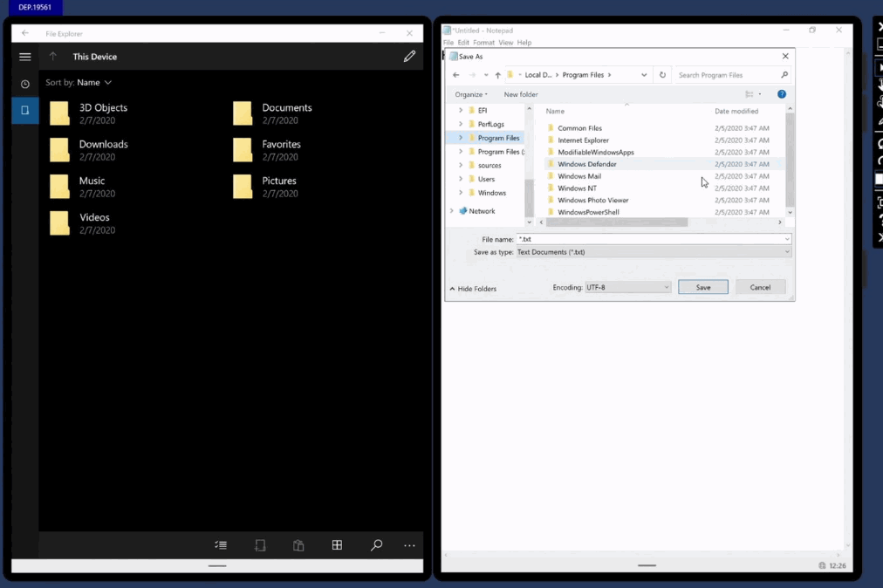Click Local D... in the address breadcrumb
This screenshot has height=588, width=883.
pyautogui.click(x=538, y=75)
